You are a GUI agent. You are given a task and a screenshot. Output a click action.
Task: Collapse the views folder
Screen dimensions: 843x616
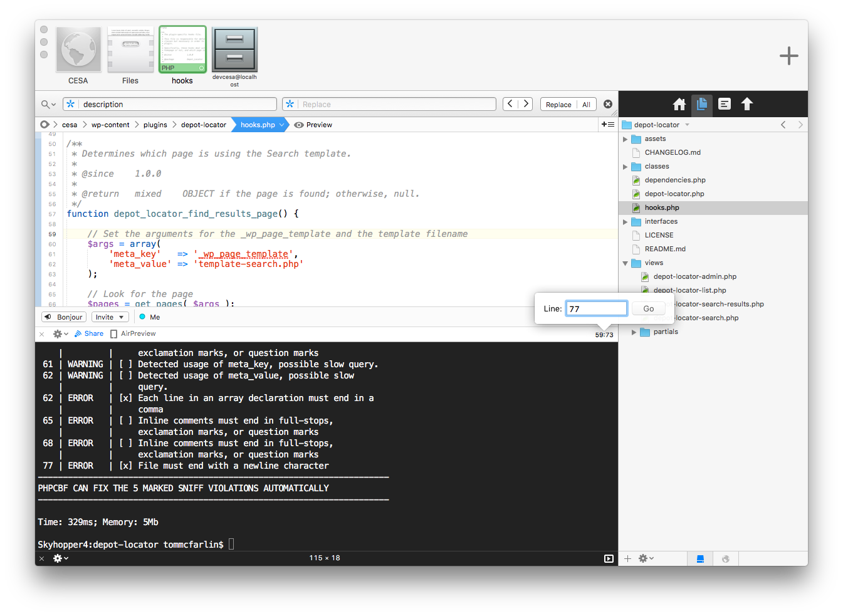click(x=625, y=263)
